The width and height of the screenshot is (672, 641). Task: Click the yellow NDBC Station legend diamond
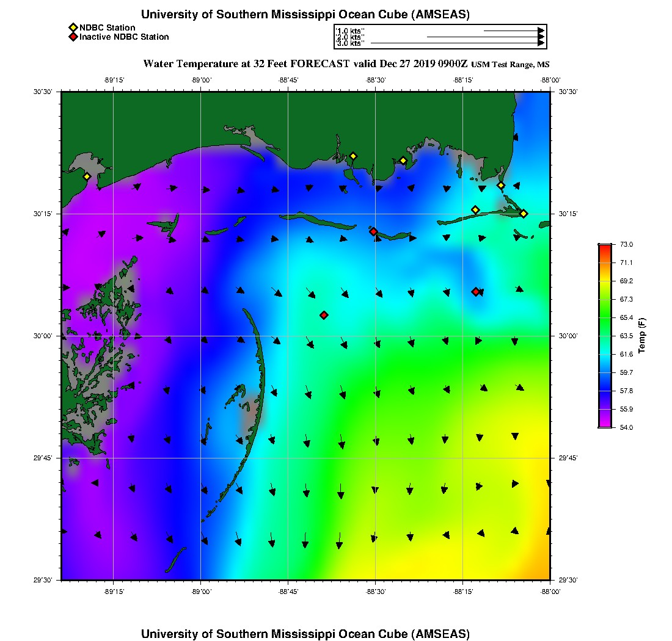click(x=73, y=28)
